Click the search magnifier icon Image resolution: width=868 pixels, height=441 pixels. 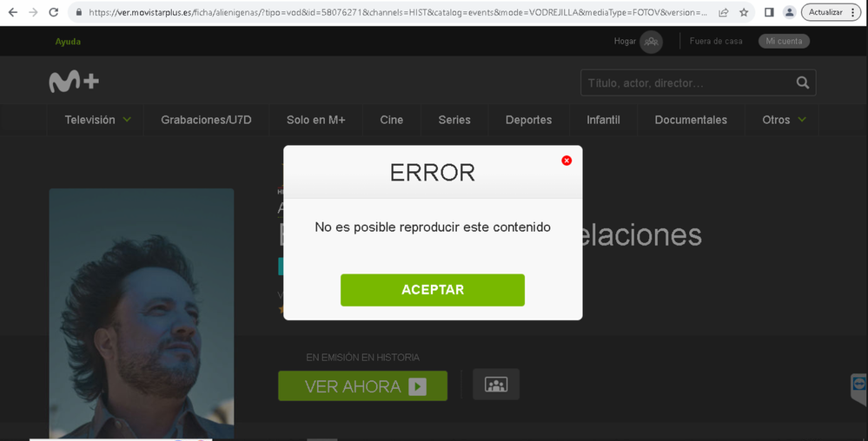tap(803, 83)
